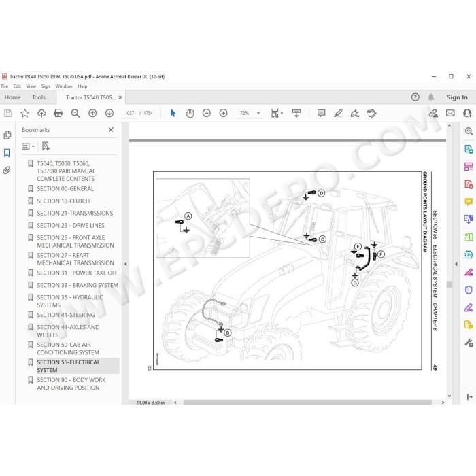Open SECTION 33 - BRAKING SYSTEM bookmark

click(x=78, y=285)
